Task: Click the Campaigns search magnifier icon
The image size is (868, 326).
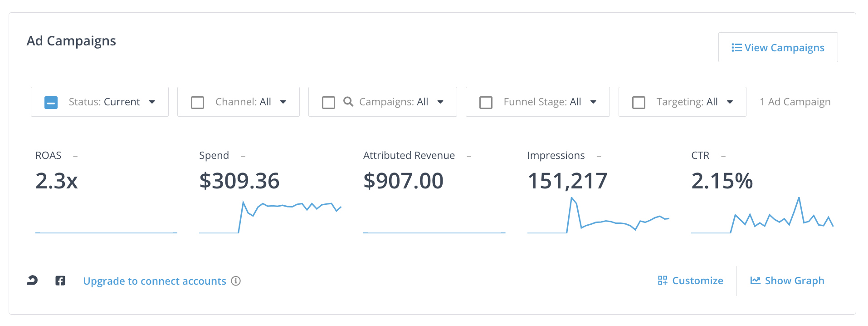Action: (348, 102)
